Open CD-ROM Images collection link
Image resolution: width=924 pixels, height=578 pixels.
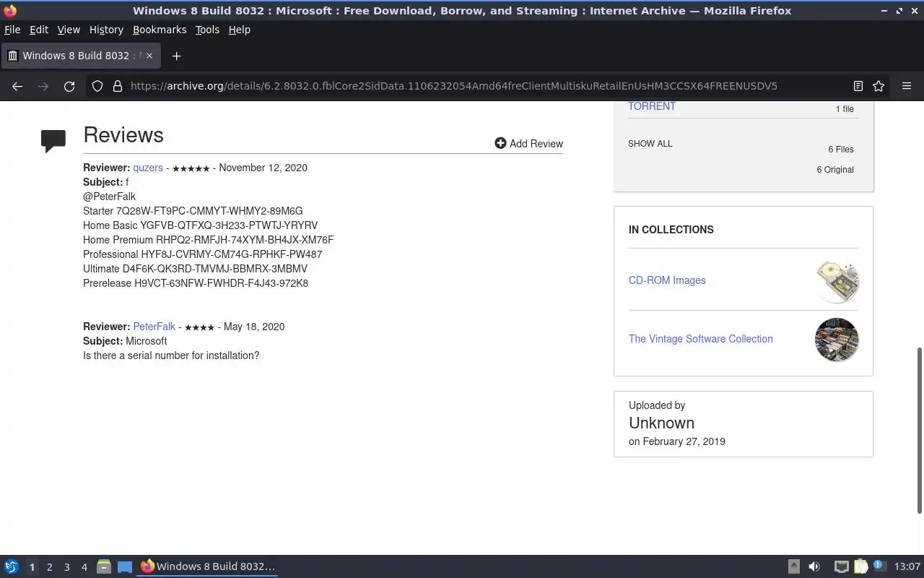pos(667,280)
